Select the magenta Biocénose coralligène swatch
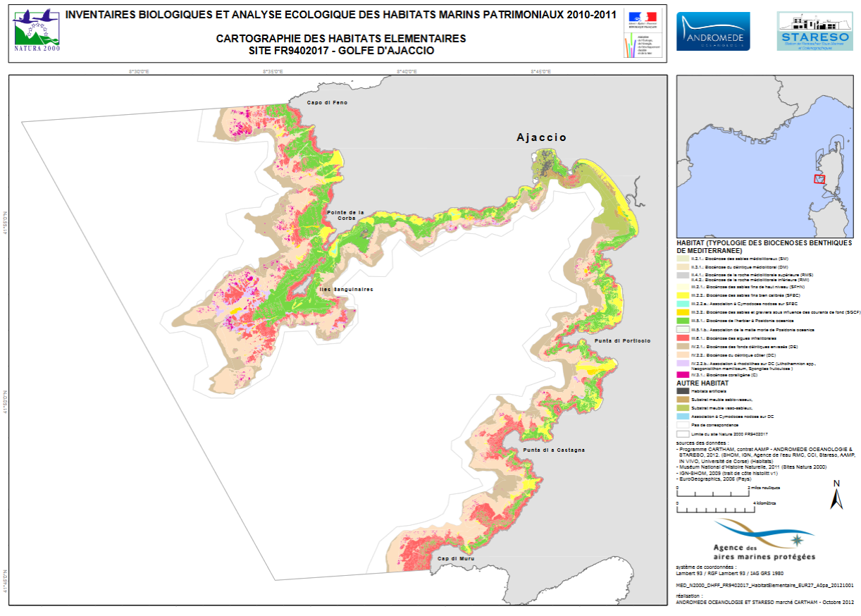Viewport: 861px width, 616px height. point(681,374)
